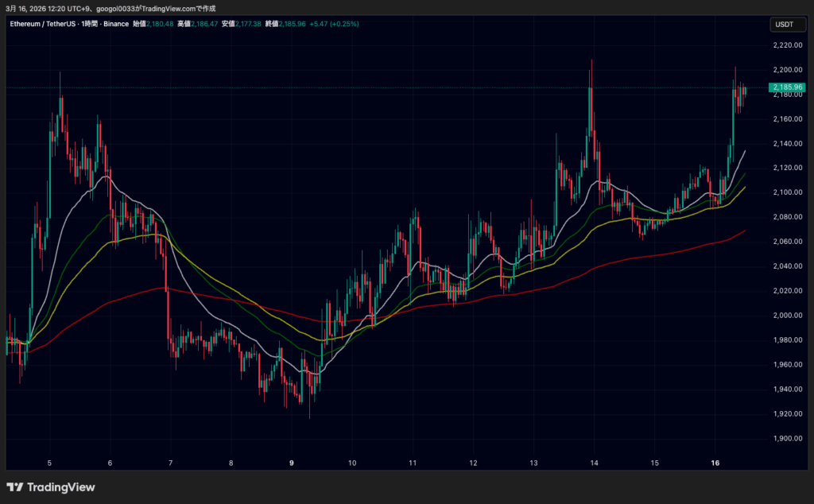Click the 1,900.00 label on price axis
The image size is (814, 504).
tap(786, 439)
